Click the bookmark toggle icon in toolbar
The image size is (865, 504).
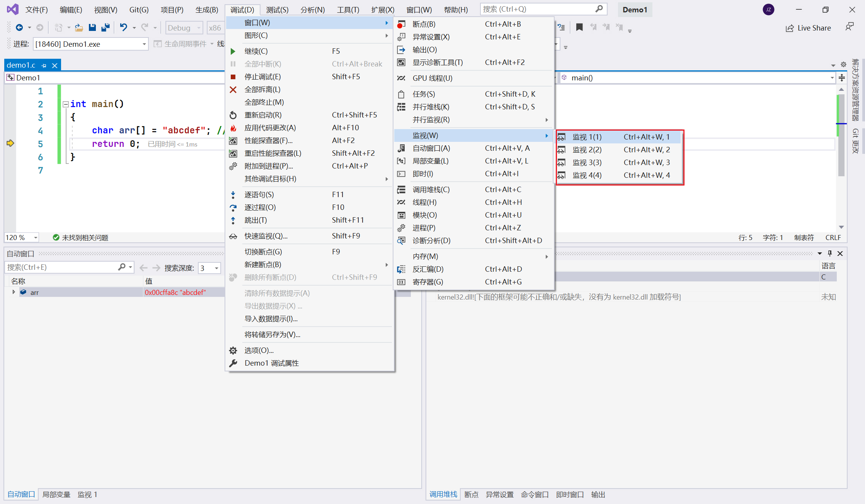tap(579, 27)
